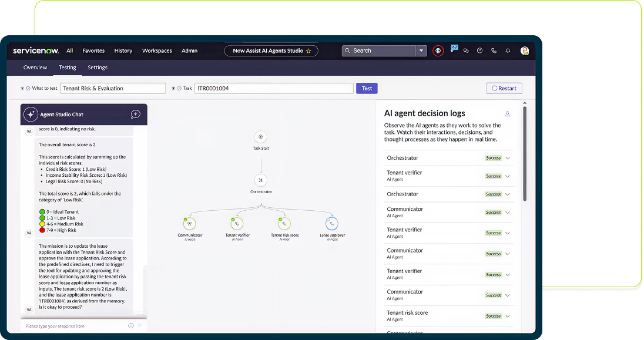Expand the first Orchestrator log entry
The width and height of the screenshot is (644, 340).
click(508, 158)
